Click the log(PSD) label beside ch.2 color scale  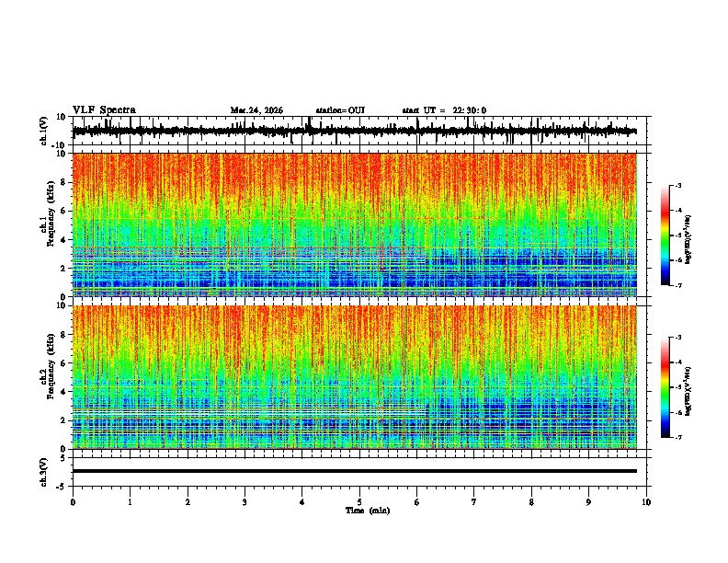[x=688, y=391]
